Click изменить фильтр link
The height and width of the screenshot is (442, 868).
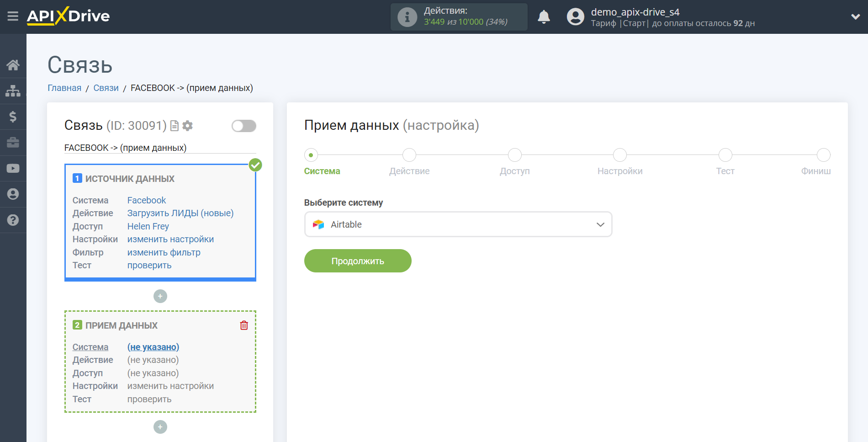point(164,252)
